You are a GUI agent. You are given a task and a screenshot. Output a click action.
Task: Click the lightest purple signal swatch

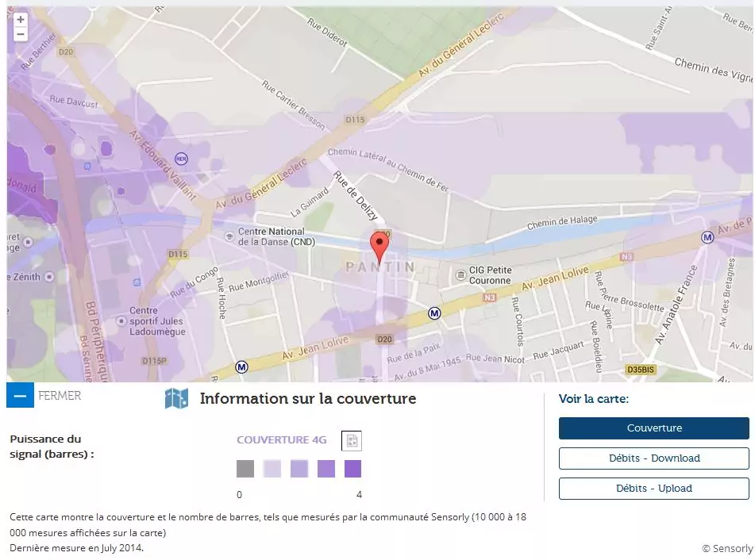(272, 469)
